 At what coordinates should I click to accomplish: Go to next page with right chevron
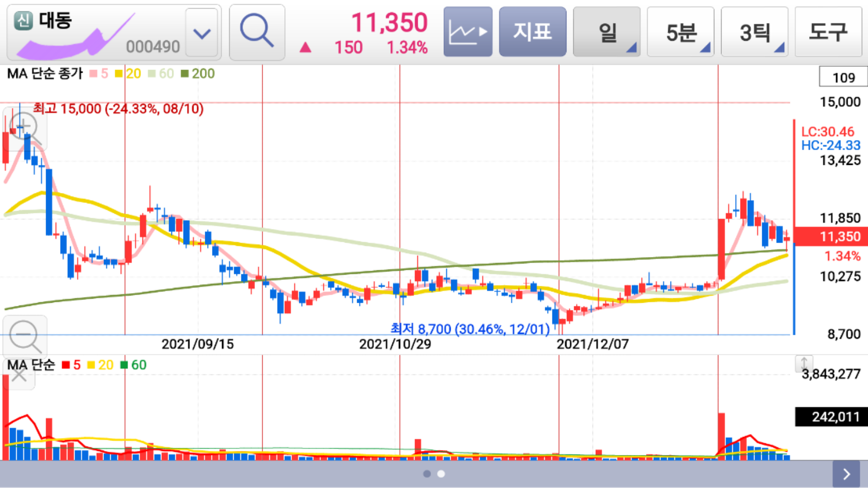pyautogui.click(x=846, y=474)
